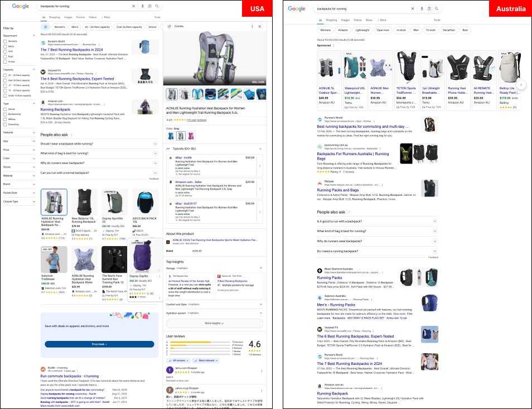The height and width of the screenshot is (409, 532).
Task: Open the Tools option in Australia window
Action: [437, 20]
